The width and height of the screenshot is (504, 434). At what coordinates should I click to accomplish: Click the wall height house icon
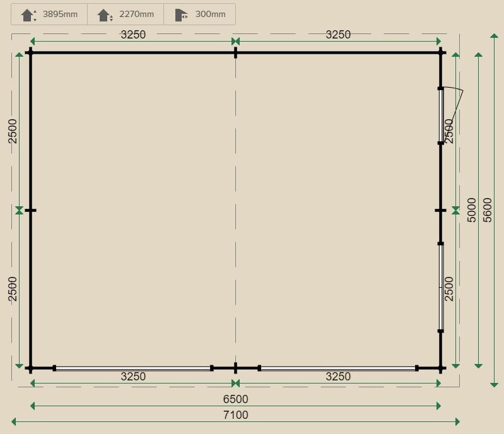coord(105,15)
